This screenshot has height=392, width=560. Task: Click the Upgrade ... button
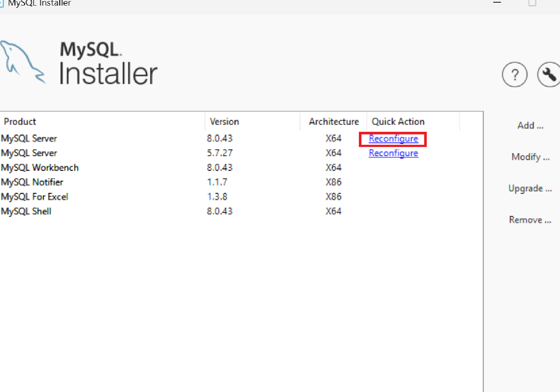click(x=530, y=189)
